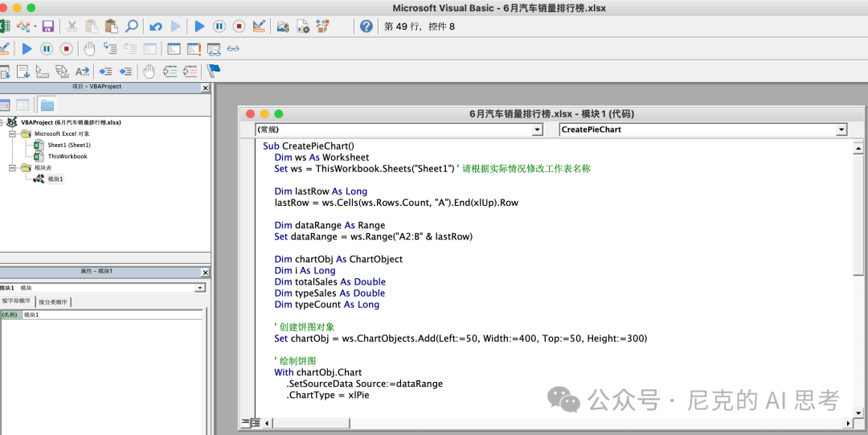Click the Complete Word icon
This screenshot has height=435, width=868.
click(82, 71)
